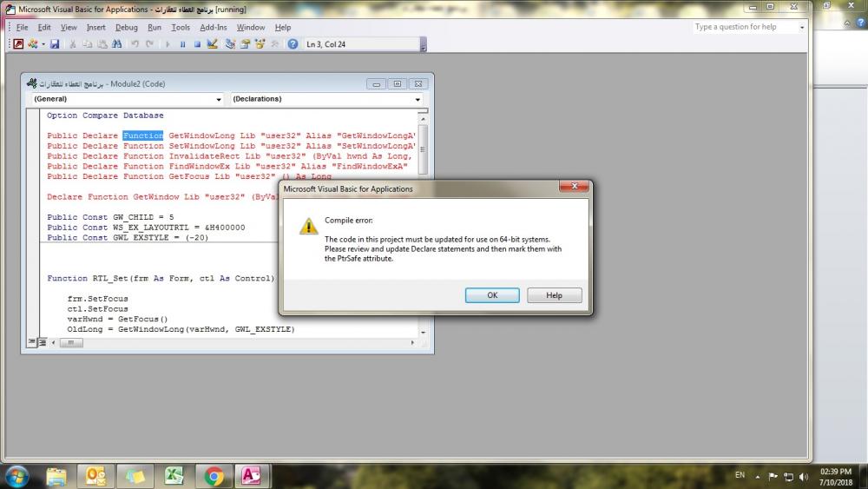Close the compile error dialog with X
Viewport: 868px width, 489px height.
pos(574,186)
